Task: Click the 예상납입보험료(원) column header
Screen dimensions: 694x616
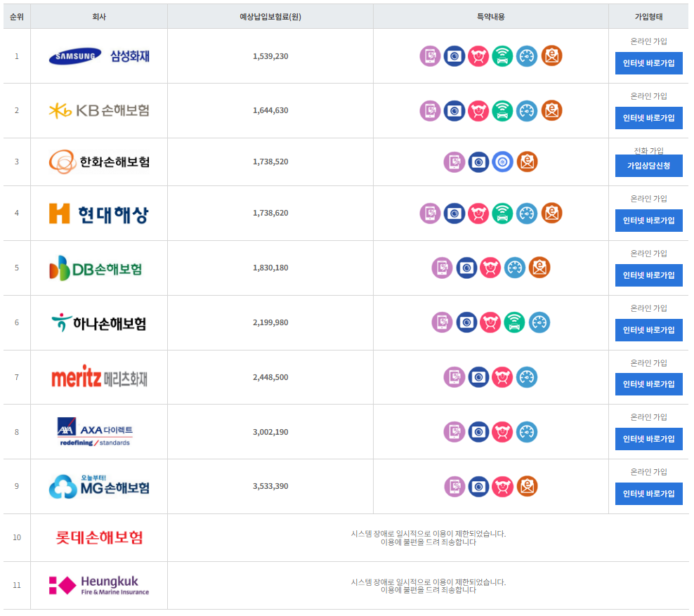Action: pos(270,17)
